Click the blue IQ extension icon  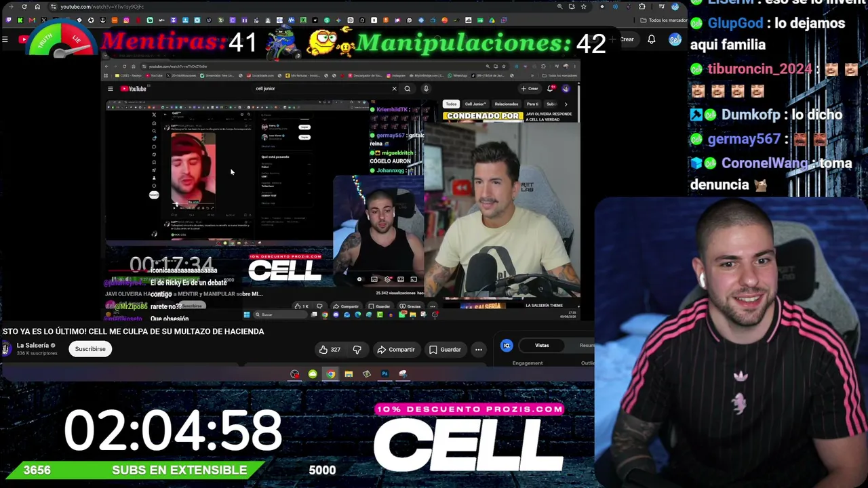click(x=507, y=346)
